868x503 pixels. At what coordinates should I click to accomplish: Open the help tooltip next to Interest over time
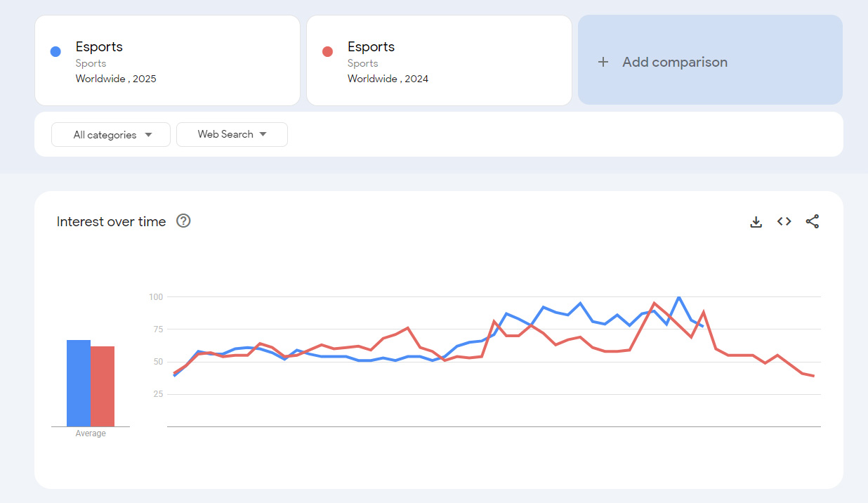coord(183,221)
